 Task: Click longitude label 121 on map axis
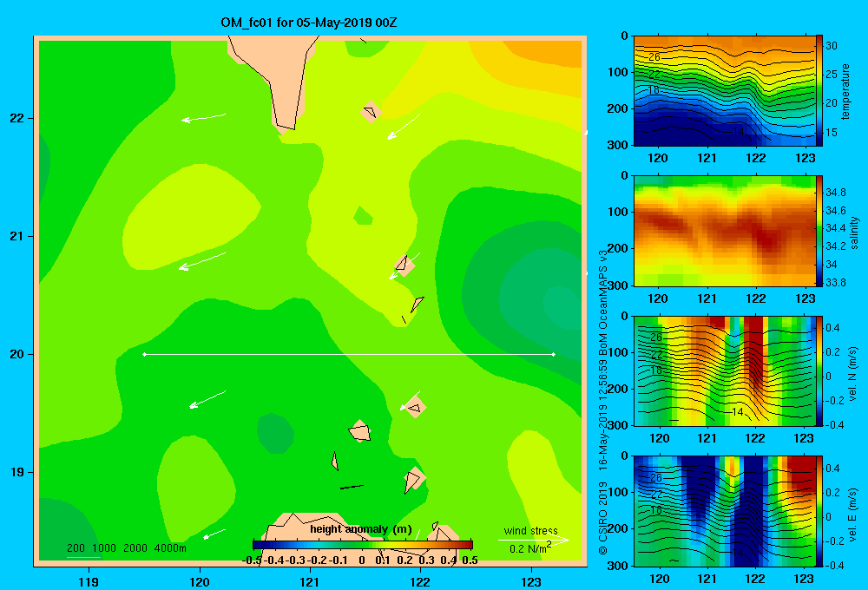tap(310, 581)
